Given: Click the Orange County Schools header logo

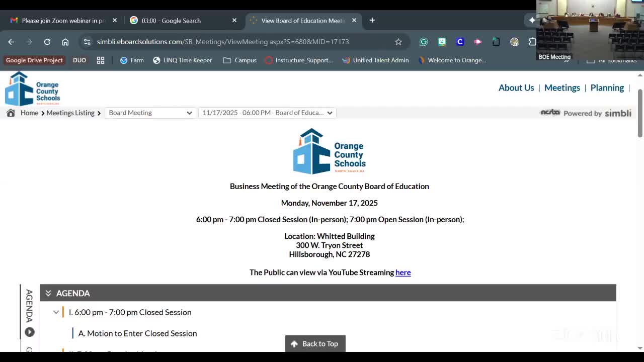Looking at the screenshot, I should click(33, 88).
